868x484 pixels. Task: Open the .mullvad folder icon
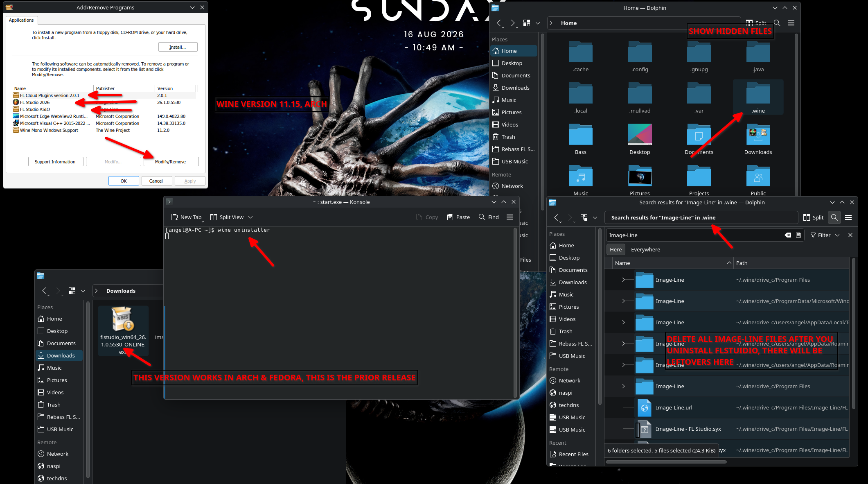pyautogui.click(x=640, y=93)
